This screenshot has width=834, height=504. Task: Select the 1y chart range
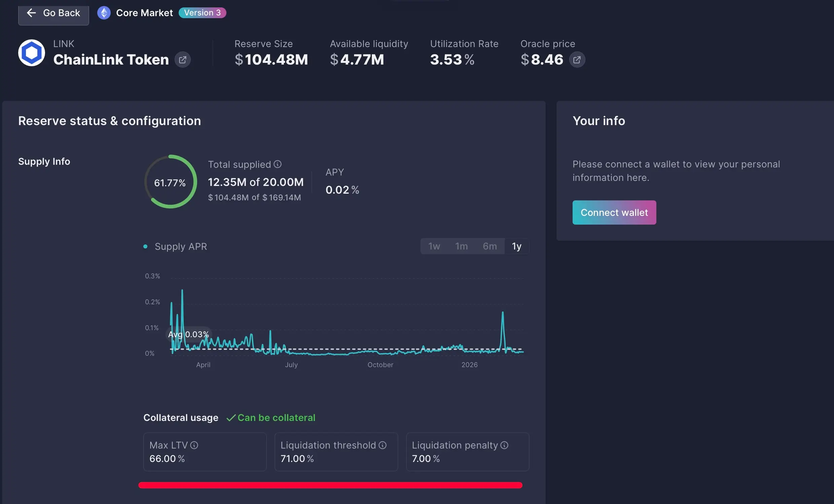coord(516,246)
